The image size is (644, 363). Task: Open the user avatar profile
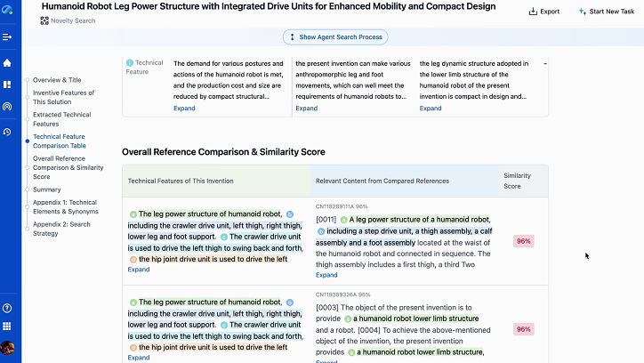7,348
